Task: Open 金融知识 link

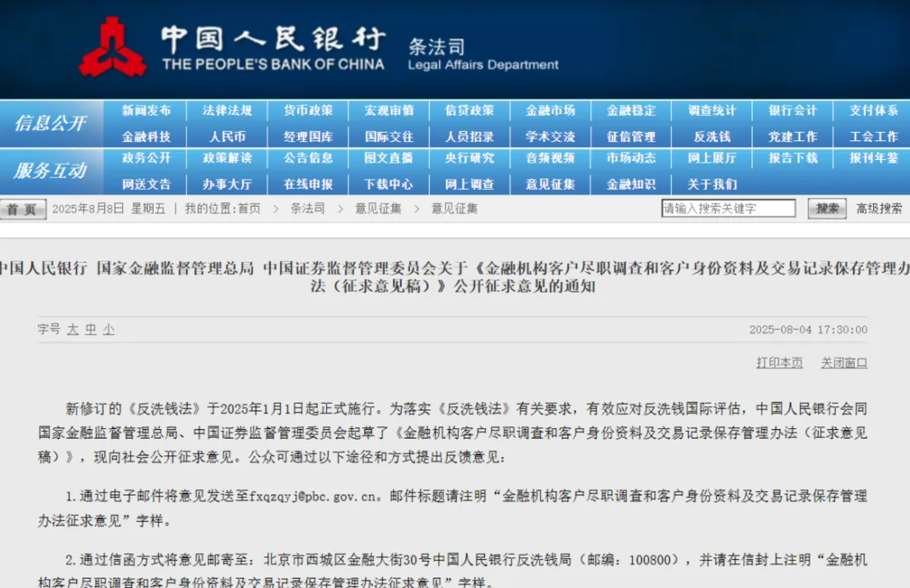Action: tap(631, 185)
